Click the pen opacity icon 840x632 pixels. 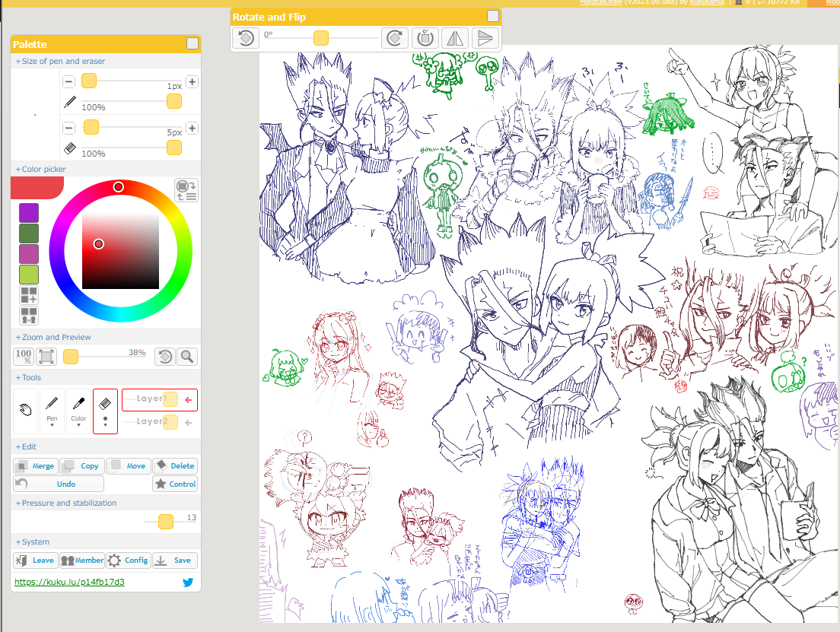(x=70, y=102)
